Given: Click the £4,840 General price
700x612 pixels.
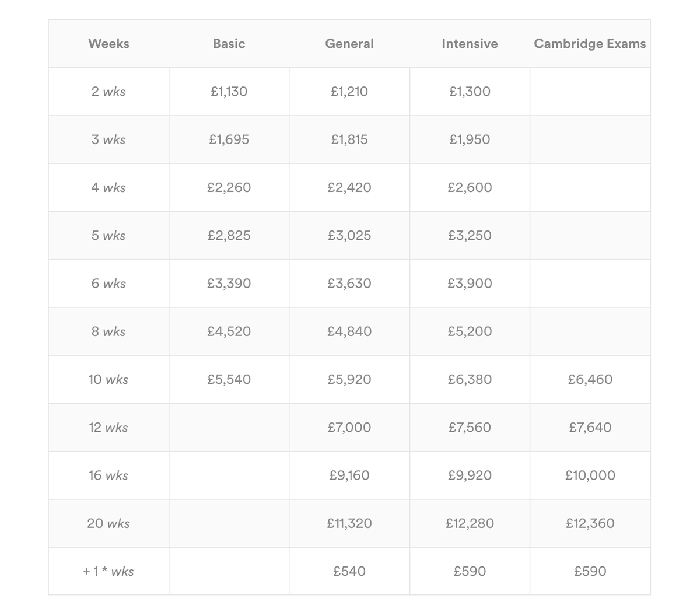Looking at the screenshot, I should point(349,331).
